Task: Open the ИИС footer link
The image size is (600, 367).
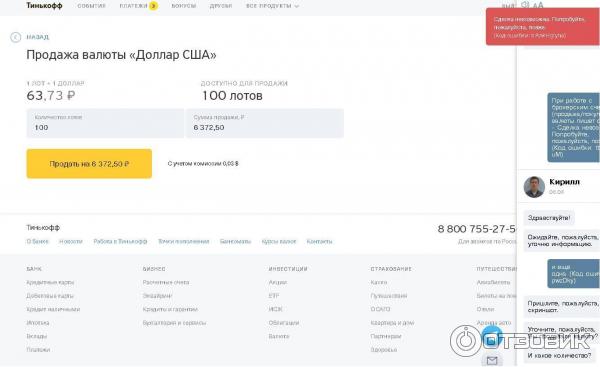Action: pyautogui.click(x=276, y=309)
